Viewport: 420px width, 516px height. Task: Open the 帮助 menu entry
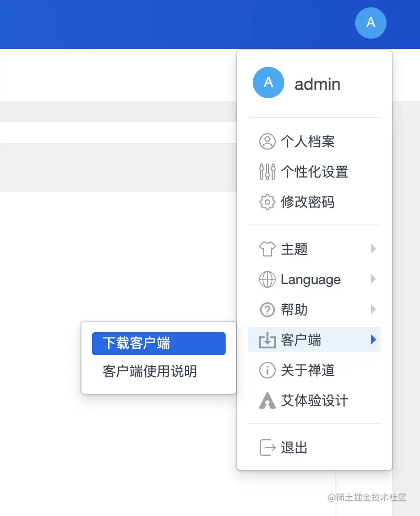coord(314,309)
